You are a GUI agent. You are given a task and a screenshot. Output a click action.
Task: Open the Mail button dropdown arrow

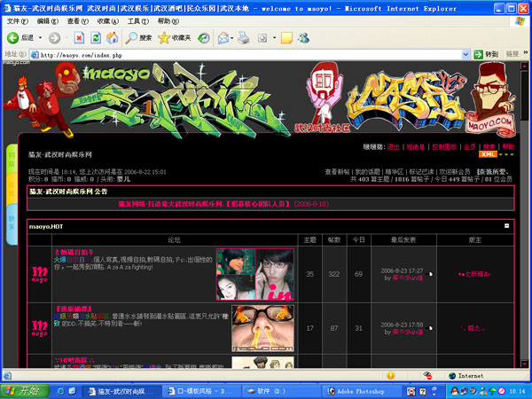(232, 37)
